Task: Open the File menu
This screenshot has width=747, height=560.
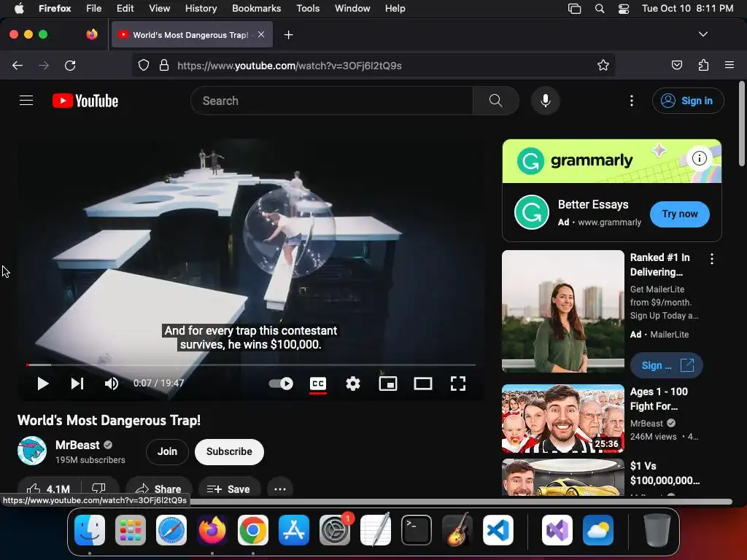Action: point(94,8)
